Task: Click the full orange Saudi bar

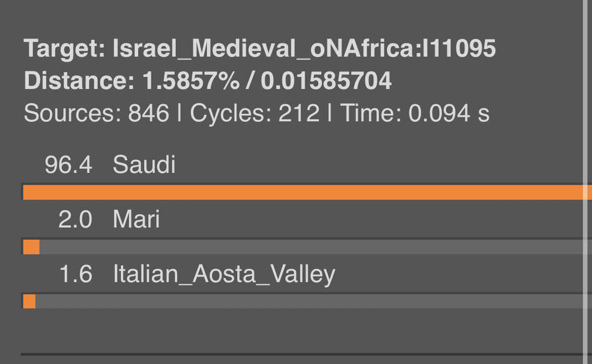Action: coord(303,193)
